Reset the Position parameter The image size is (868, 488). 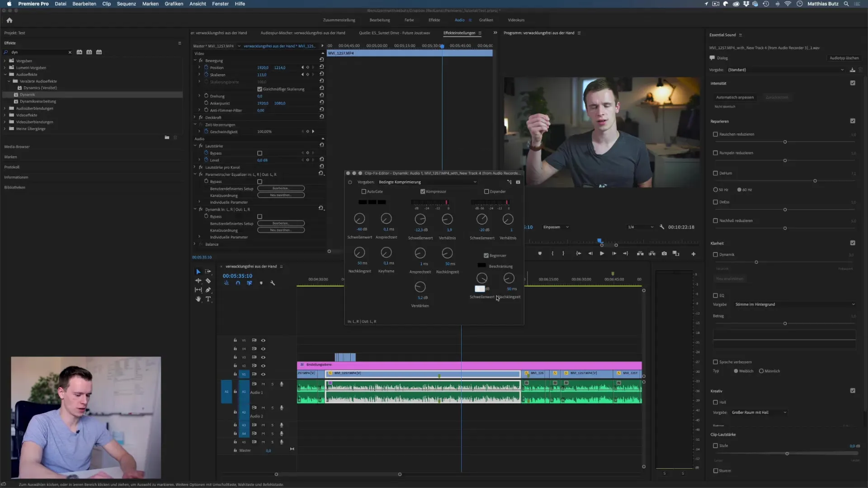[321, 68]
